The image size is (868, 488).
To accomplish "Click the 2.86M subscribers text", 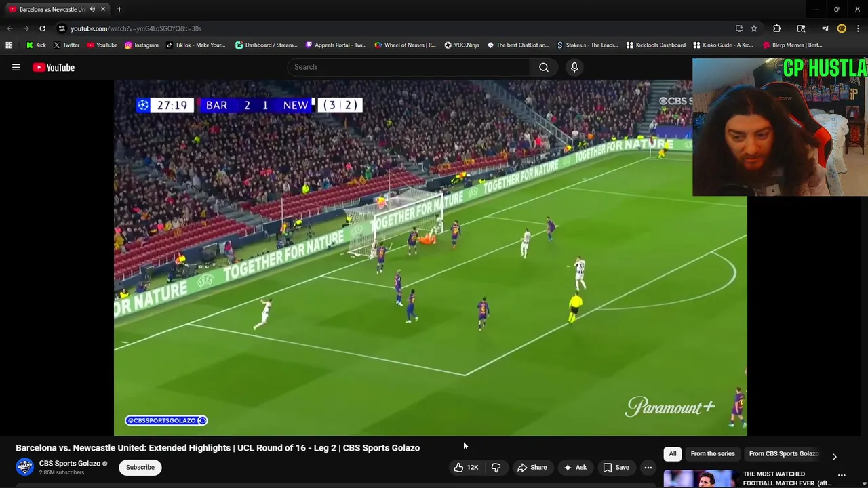I will click(62, 472).
